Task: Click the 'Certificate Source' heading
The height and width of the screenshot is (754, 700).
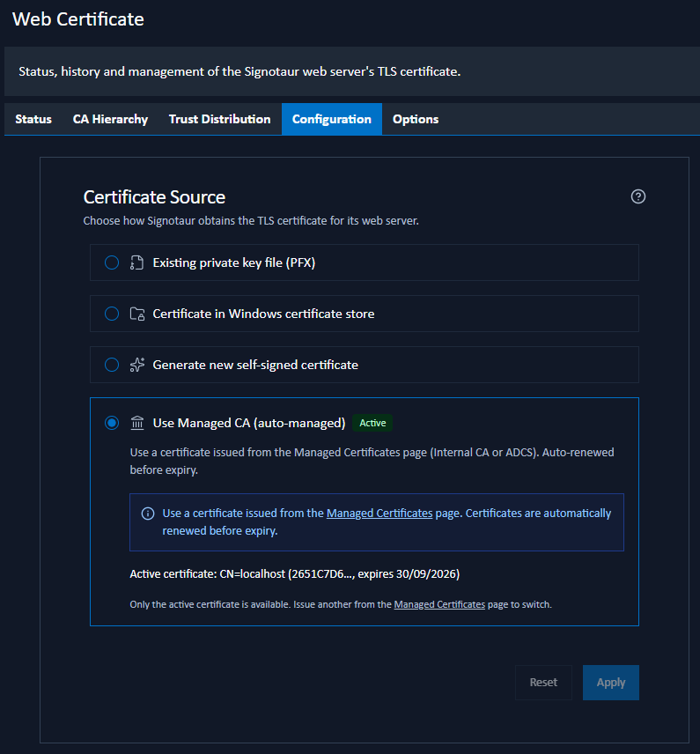Action: 154,197
